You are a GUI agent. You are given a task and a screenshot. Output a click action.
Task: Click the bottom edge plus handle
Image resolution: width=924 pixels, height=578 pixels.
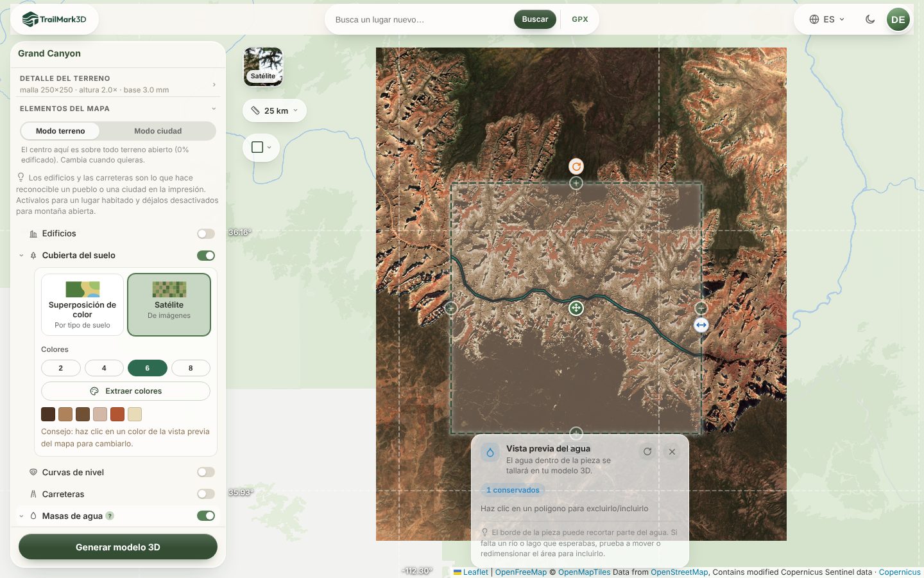pos(576,433)
